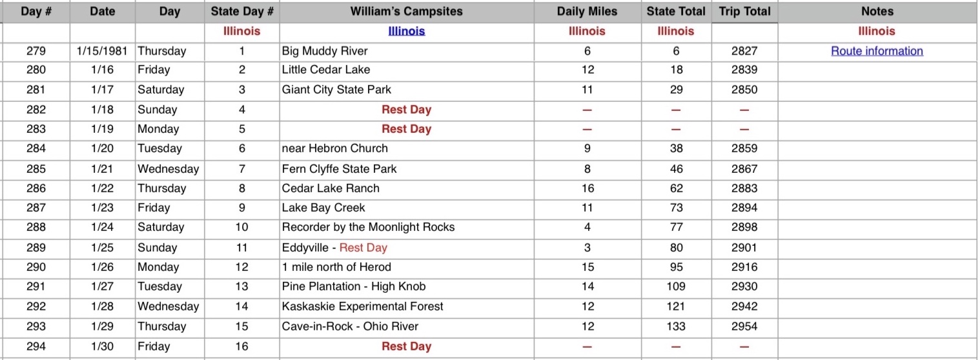
Task: Open the blue Illinois link under William's Campsites
Action: coord(407,31)
